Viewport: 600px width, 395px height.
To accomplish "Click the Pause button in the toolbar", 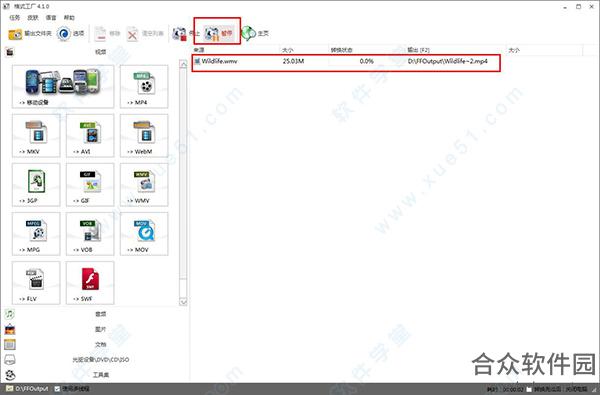I will 218,34.
